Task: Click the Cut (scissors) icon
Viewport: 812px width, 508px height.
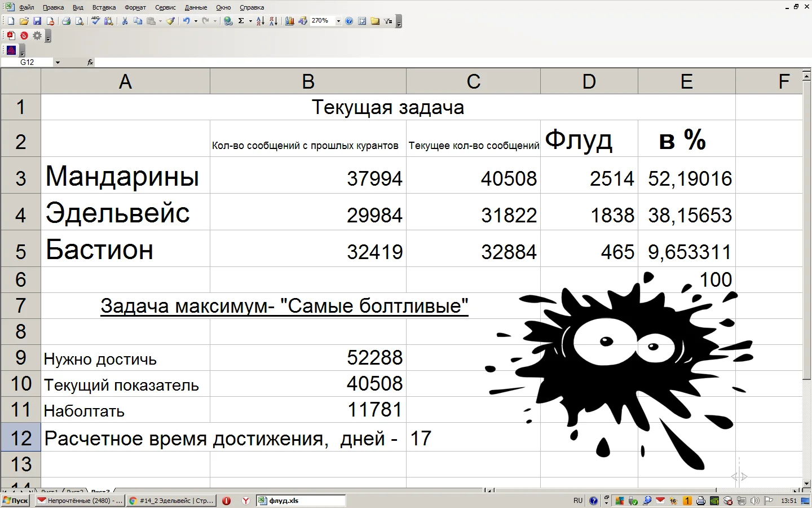Action: 125,21
